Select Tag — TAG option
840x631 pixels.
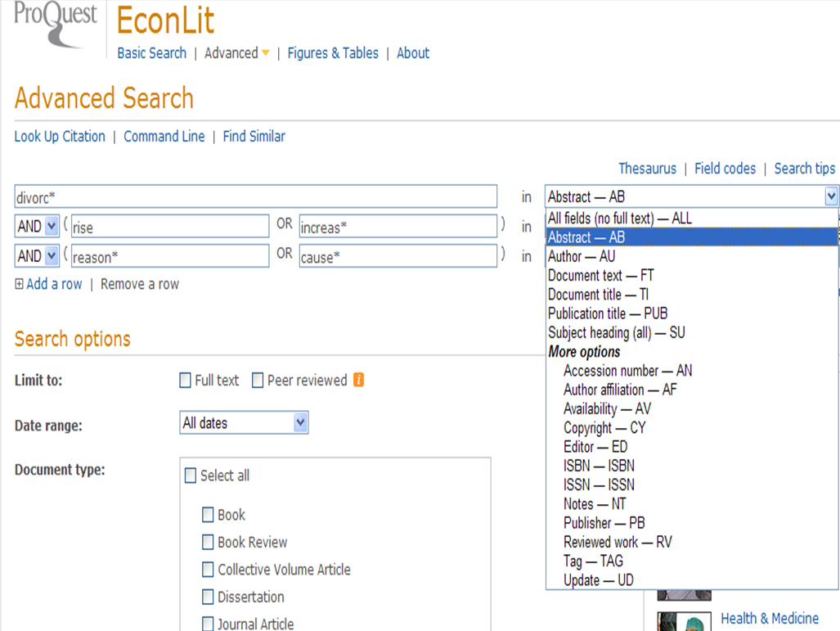[x=691, y=561]
